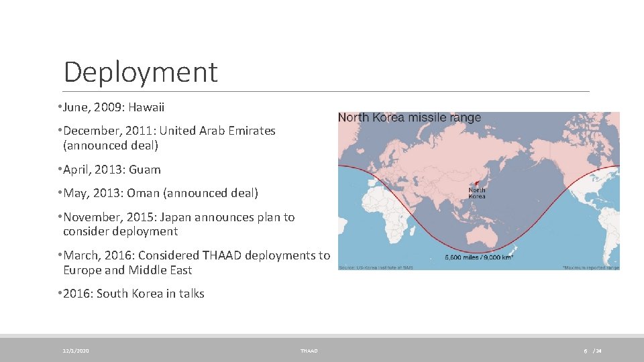Click the slide title 'Deployment'
The width and height of the screenshot is (644, 362).
coord(140,72)
